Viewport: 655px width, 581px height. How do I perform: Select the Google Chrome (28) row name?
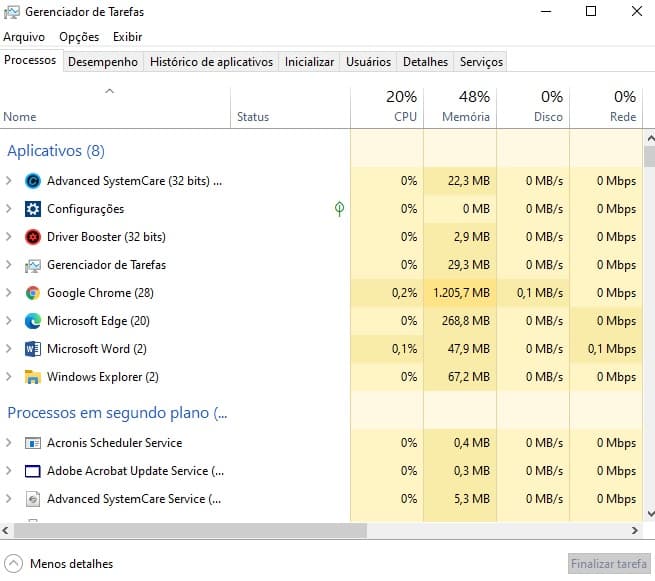(100, 293)
